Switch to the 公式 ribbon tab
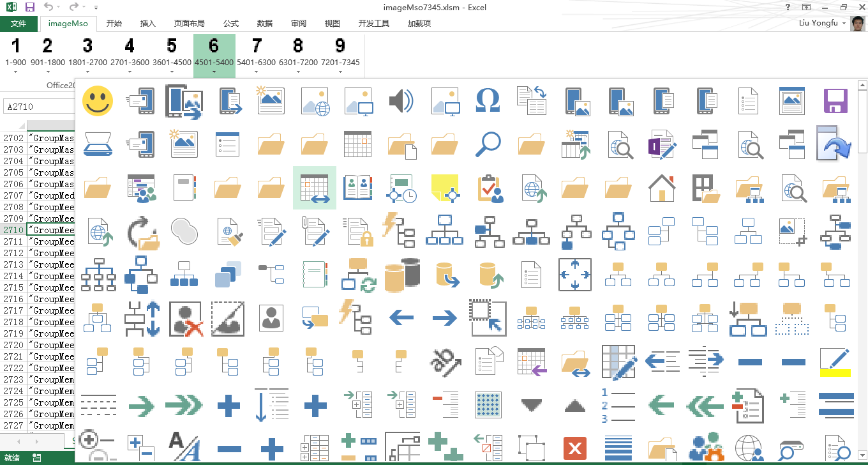The height and width of the screenshot is (465, 868). [231, 23]
